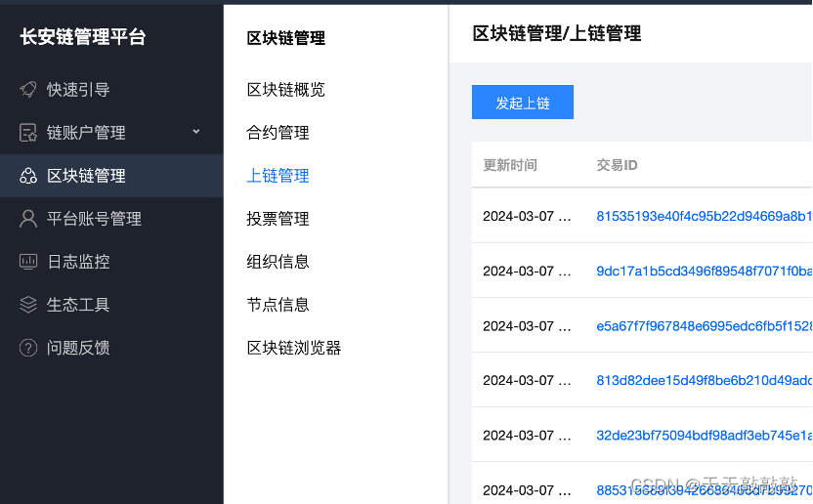
Task: Select 区块链管理 in the dark sidebar
Action: click(x=111, y=176)
